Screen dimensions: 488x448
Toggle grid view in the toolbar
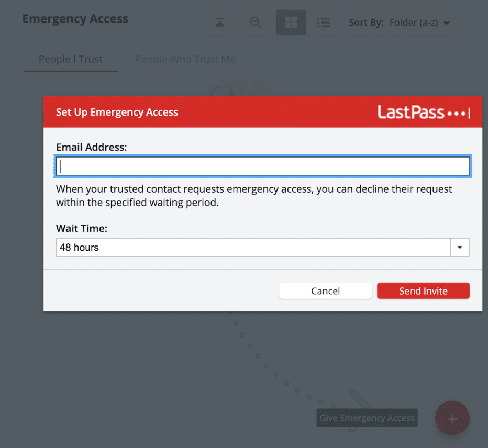click(x=291, y=23)
